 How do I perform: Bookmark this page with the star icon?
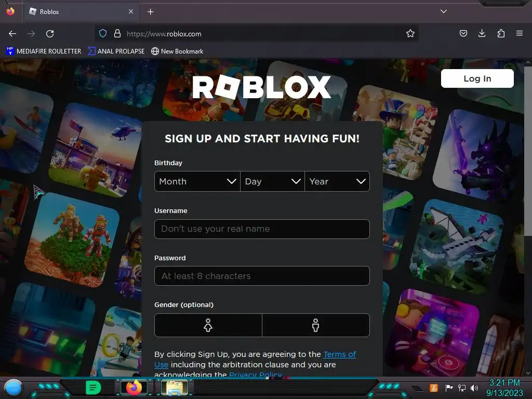(410, 34)
